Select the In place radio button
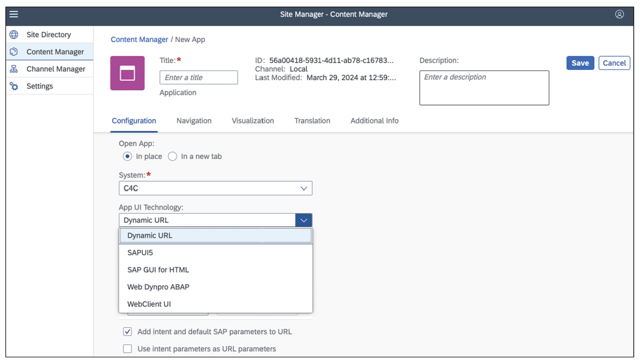 (127, 157)
